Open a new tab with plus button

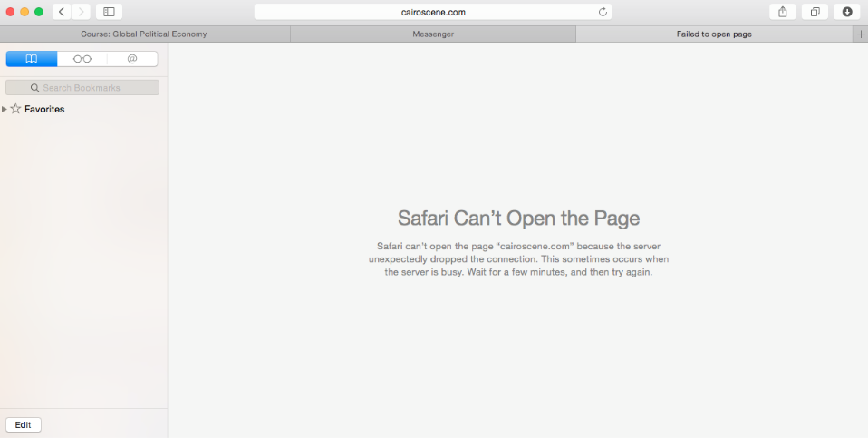click(861, 34)
